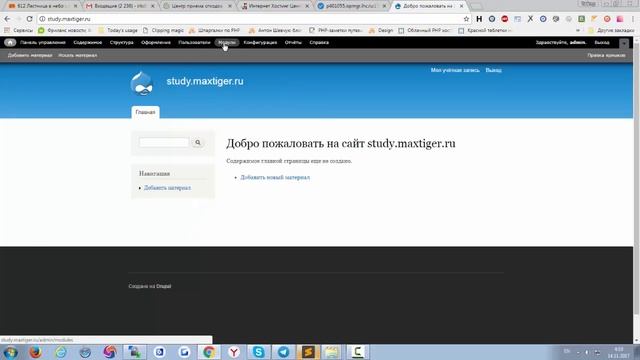Screen dimensions: 640x360
Task: Open Сервисы bookmarks apps shortcut
Action: 18,30
